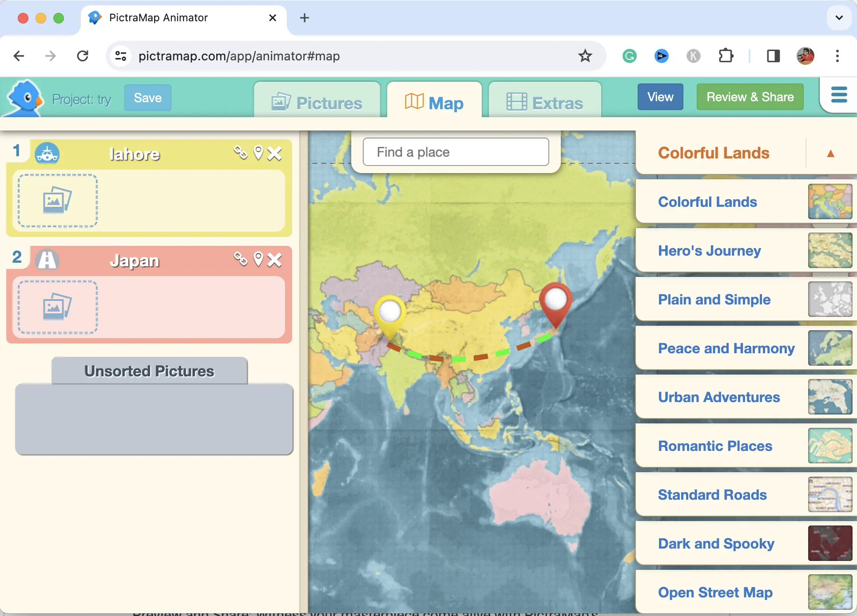
Task: Remove the lahore stop with X
Action: 274,154
